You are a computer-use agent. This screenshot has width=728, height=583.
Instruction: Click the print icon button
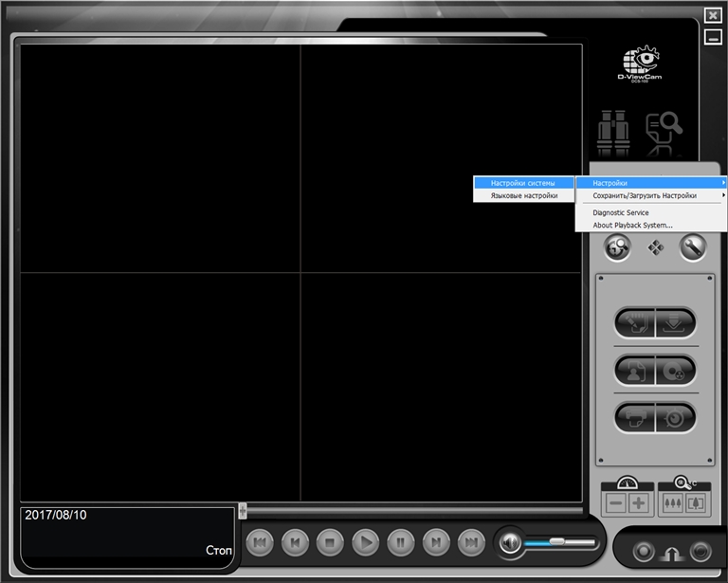tap(635, 416)
